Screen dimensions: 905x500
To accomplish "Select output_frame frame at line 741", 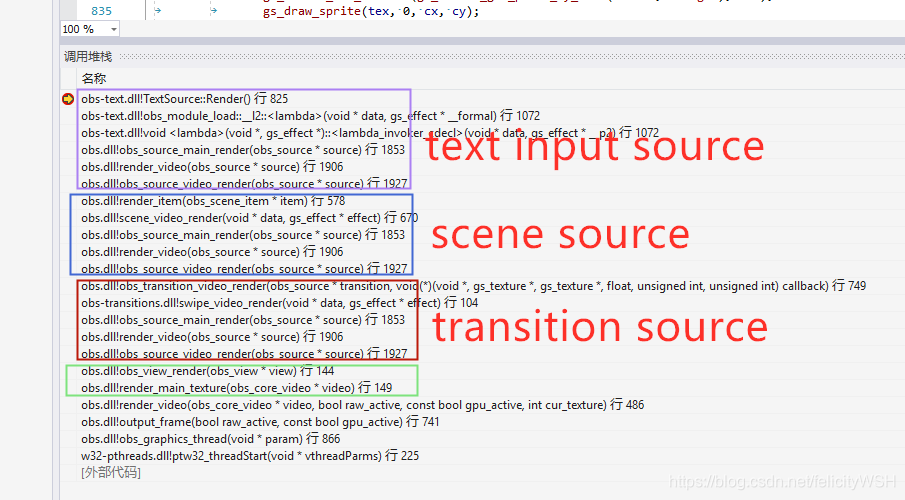I will click(260, 421).
